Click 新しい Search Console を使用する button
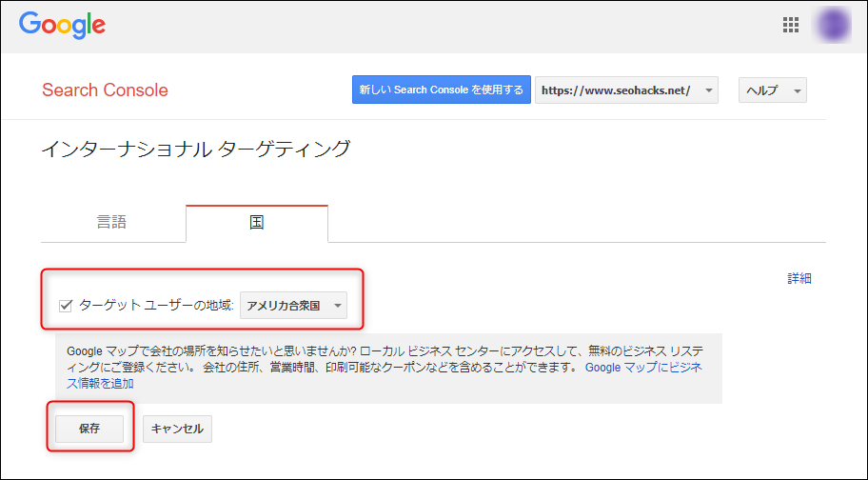 (x=442, y=90)
